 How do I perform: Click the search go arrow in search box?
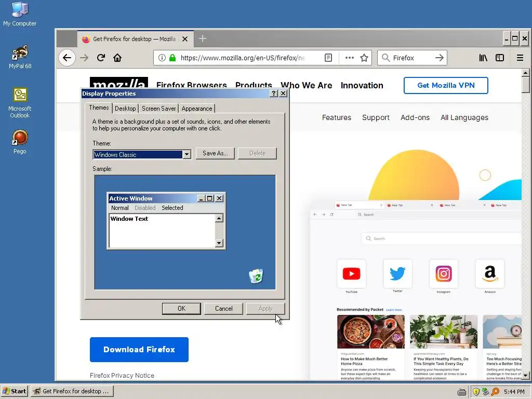pyautogui.click(x=440, y=58)
